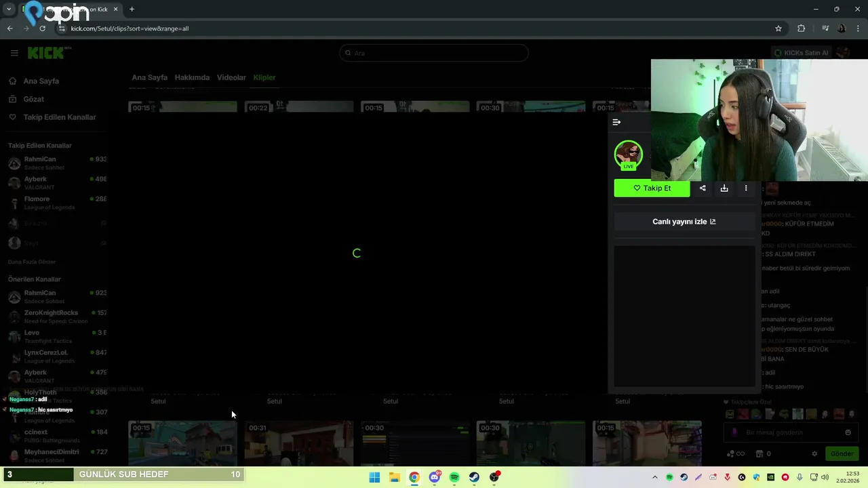This screenshot has height=488, width=868.
Task: Share the clip using the share icon
Action: click(703, 188)
